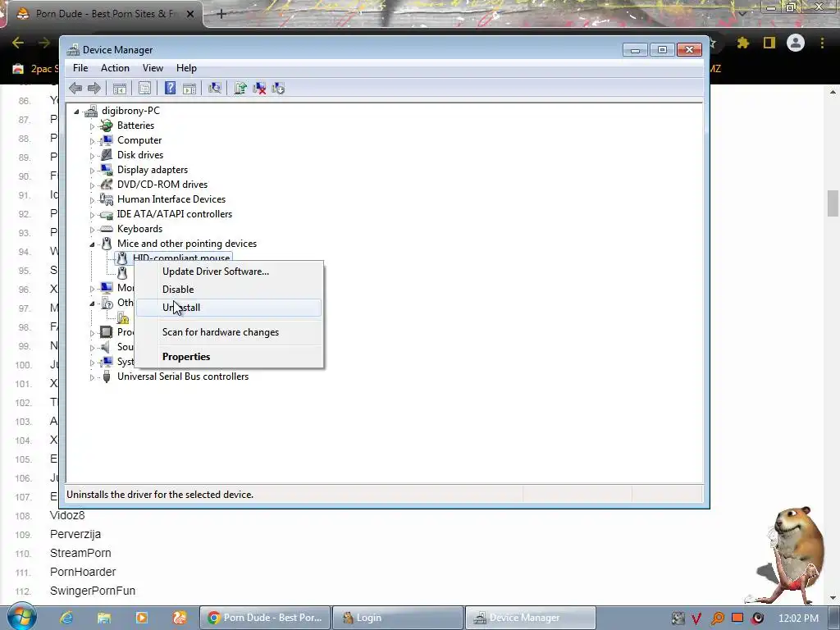Screen dimensions: 840x630
Task: Select the HID-compliant mouse device
Action: click(181, 258)
